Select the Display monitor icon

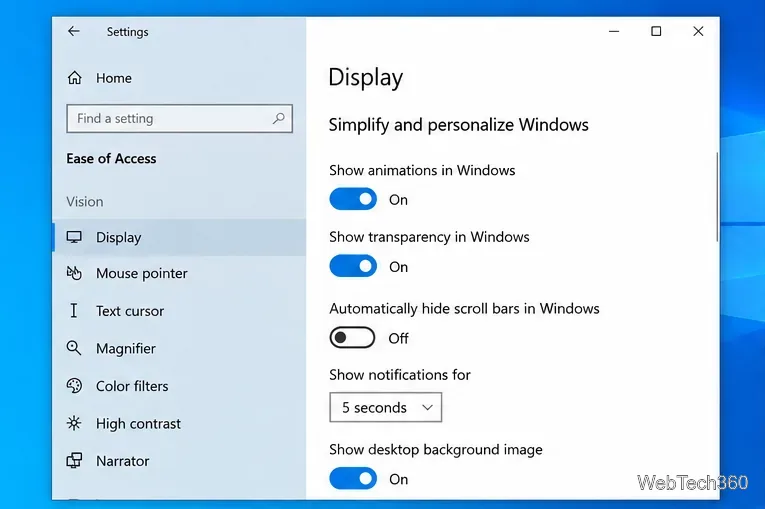coord(74,237)
